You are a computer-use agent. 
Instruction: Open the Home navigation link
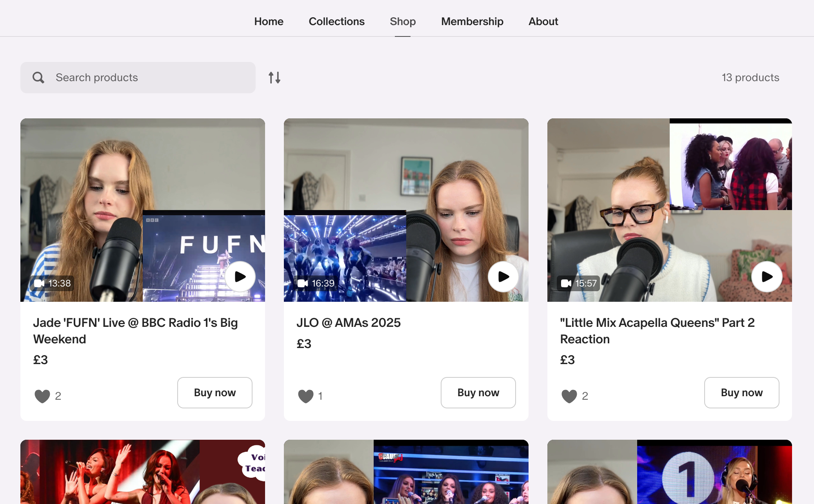coord(269,21)
